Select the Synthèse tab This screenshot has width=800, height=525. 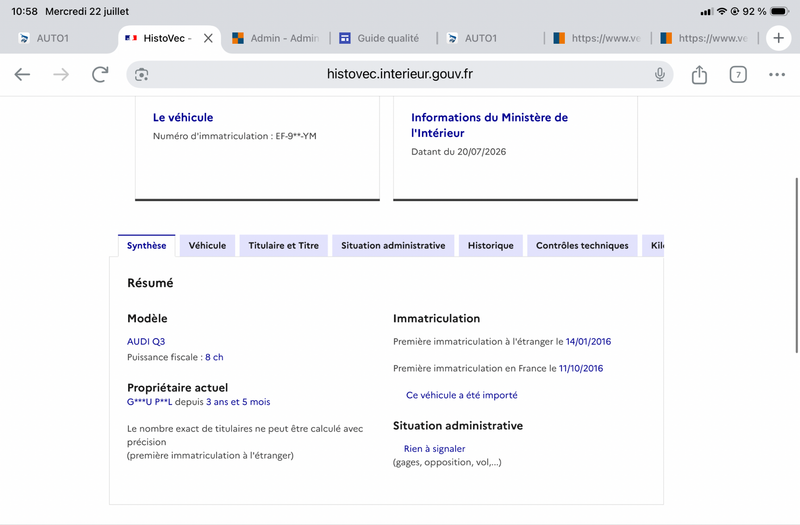pos(146,245)
